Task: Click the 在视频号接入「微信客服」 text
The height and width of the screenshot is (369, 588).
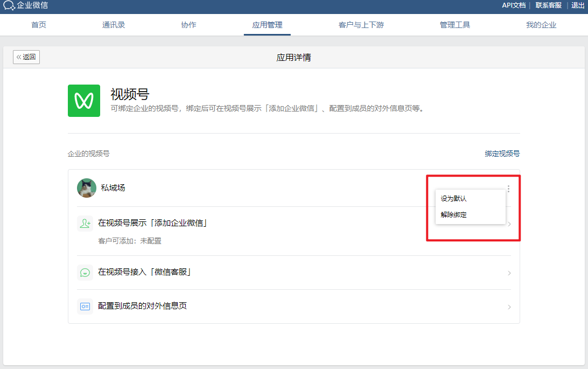Action: coord(145,272)
